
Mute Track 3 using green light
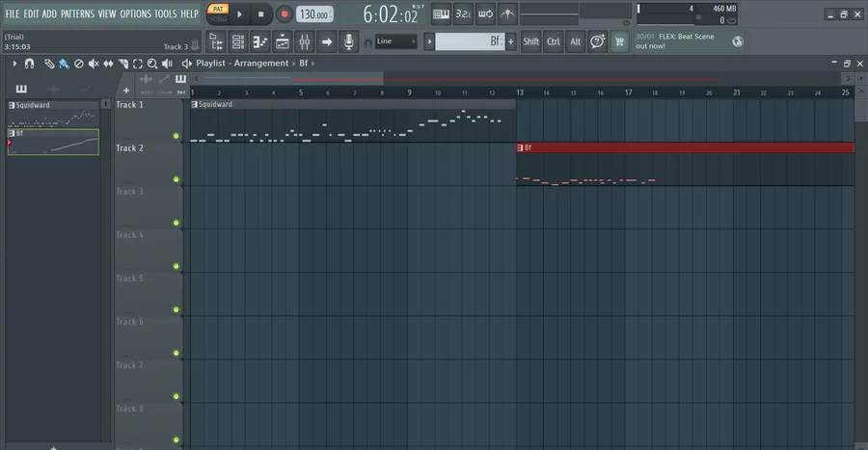[176, 223]
